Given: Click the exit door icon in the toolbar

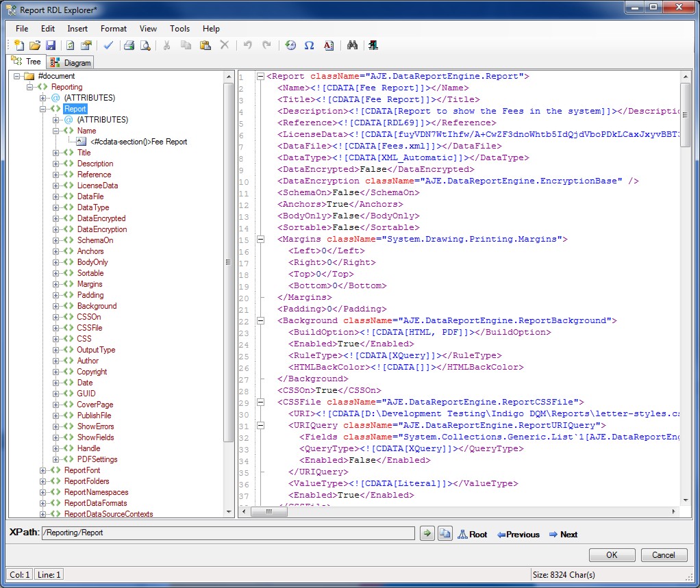Looking at the screenshot, I should coord(373,46).
